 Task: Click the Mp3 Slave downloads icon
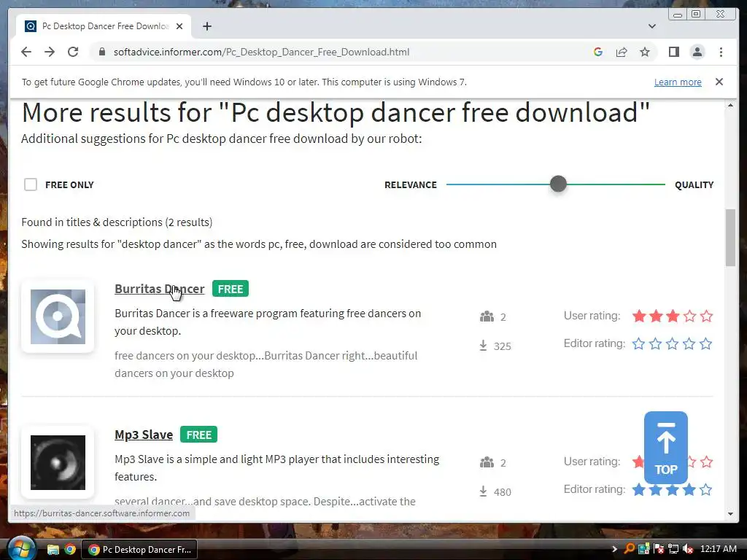tap(483, 491)
